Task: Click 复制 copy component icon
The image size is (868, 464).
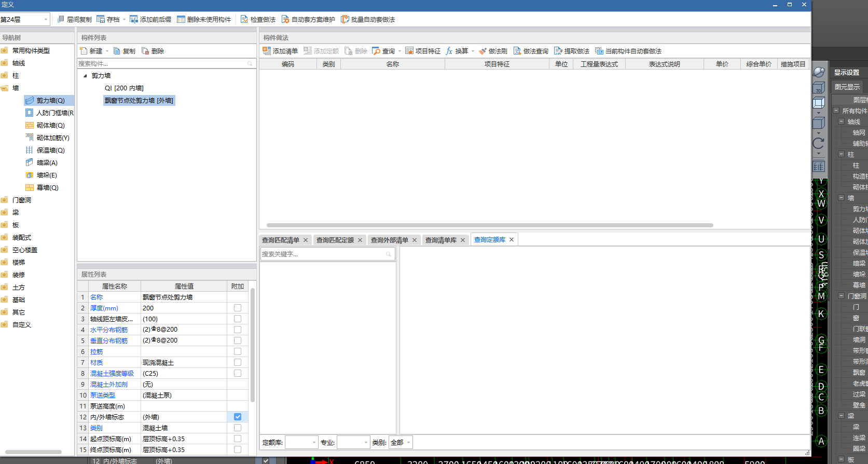Action: click(x=117, y=51)
